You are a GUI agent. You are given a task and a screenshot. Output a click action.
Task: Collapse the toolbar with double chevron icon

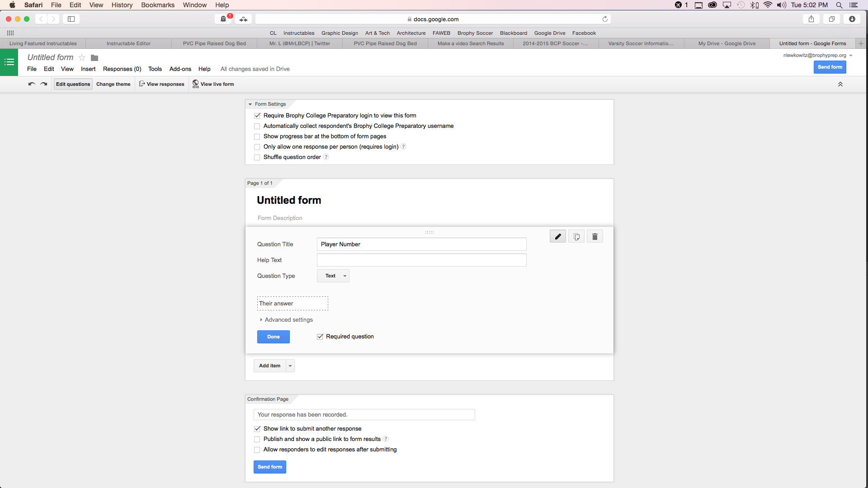click(x=840, y=84)
